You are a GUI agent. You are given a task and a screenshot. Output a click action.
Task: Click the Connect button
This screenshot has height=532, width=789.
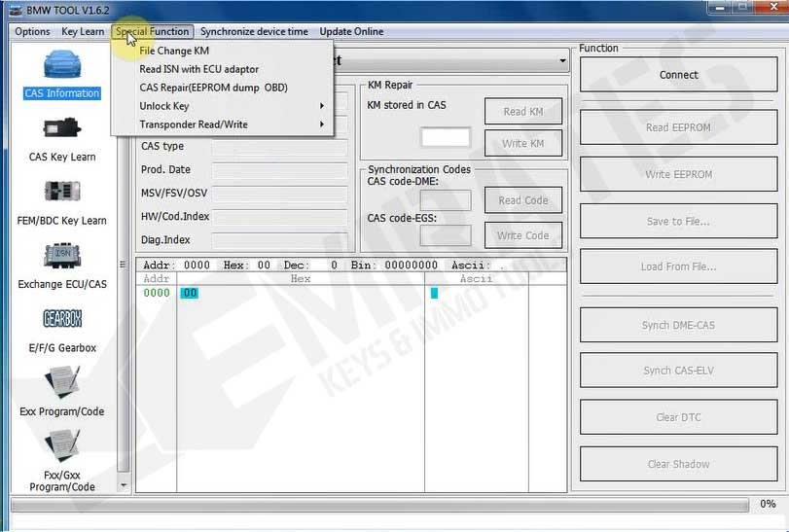click(x=678, y=75)
